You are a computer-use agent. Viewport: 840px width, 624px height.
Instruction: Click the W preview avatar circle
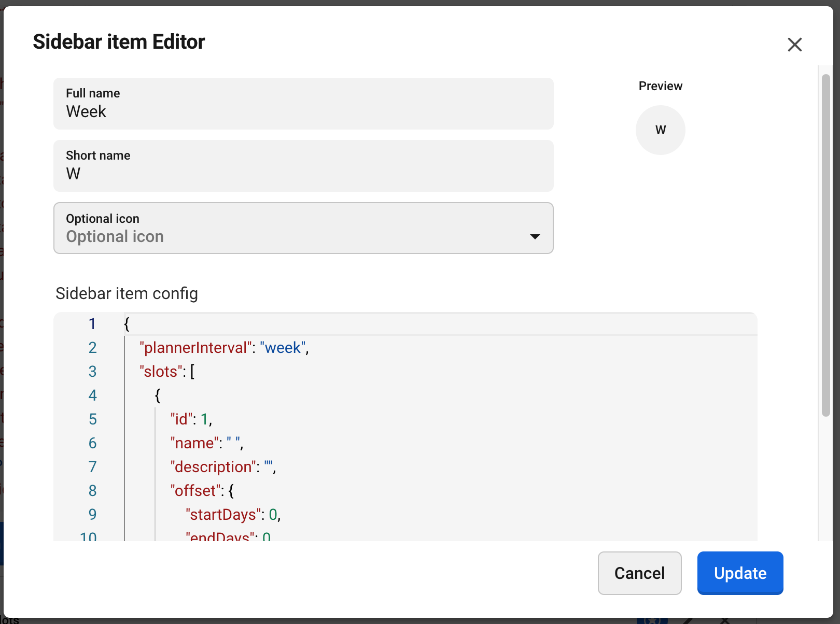click(660, 130)
